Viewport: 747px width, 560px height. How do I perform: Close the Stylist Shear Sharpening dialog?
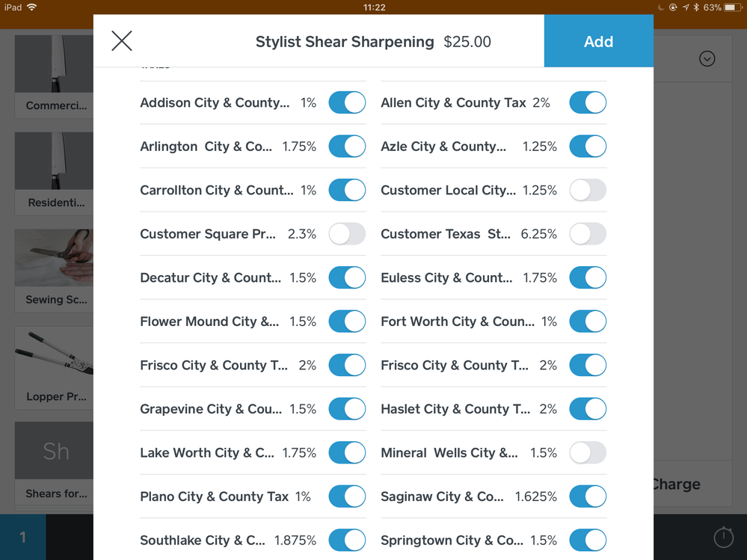(122, 41)
